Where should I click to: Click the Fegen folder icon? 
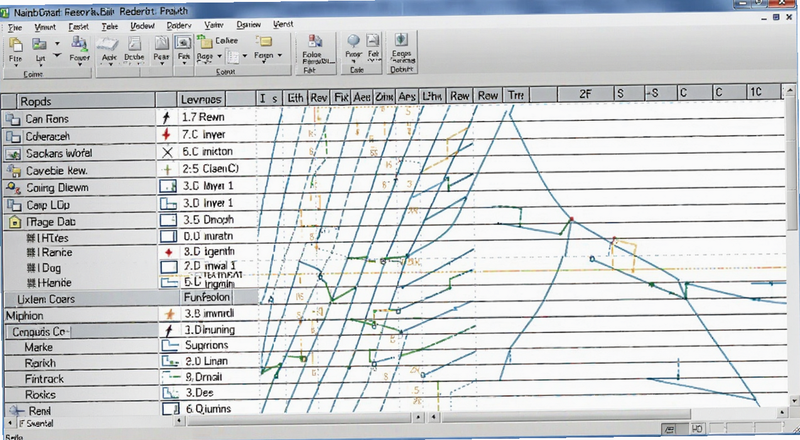pyautogui.click(x=264, y=41)
